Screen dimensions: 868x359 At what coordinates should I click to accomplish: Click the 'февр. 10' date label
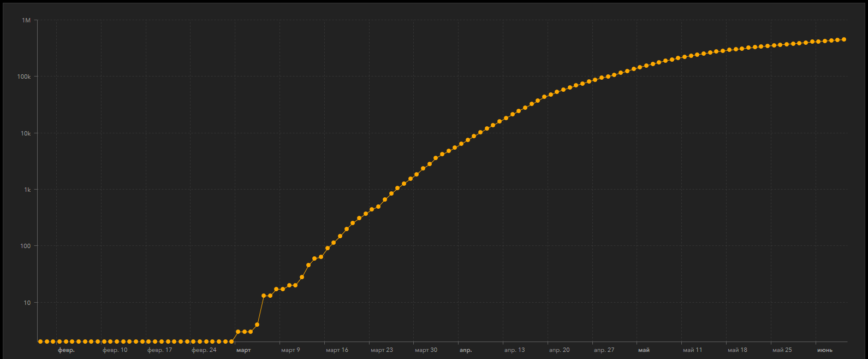click(115, 350)
